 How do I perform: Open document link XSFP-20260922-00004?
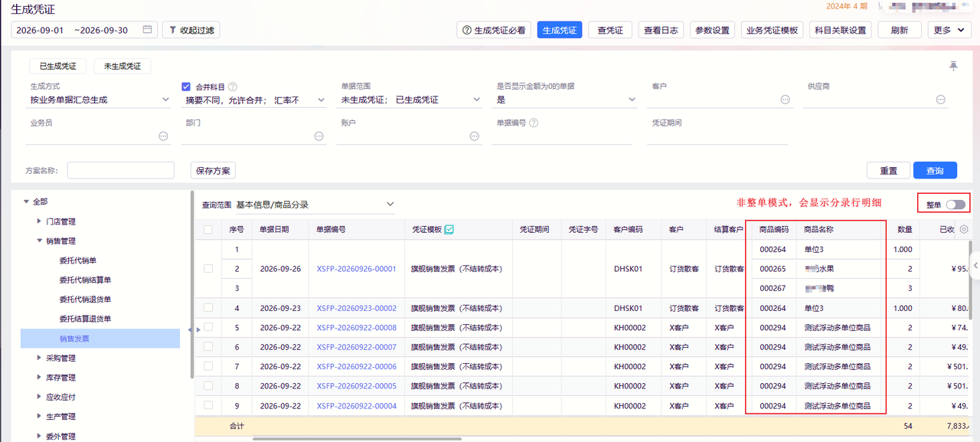pos(356,406)
